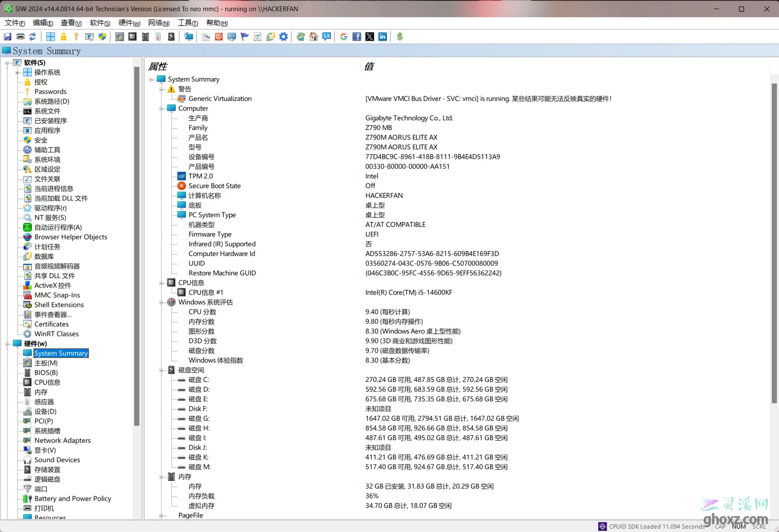779x532 pixels.
Task: Click the left tree vertical scrollbar
Action: pos(137,246)
